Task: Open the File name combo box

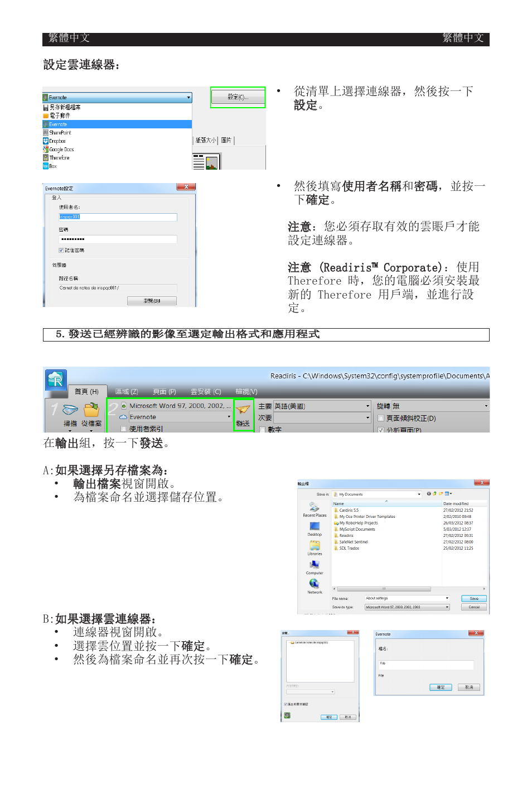Action: 407,598
